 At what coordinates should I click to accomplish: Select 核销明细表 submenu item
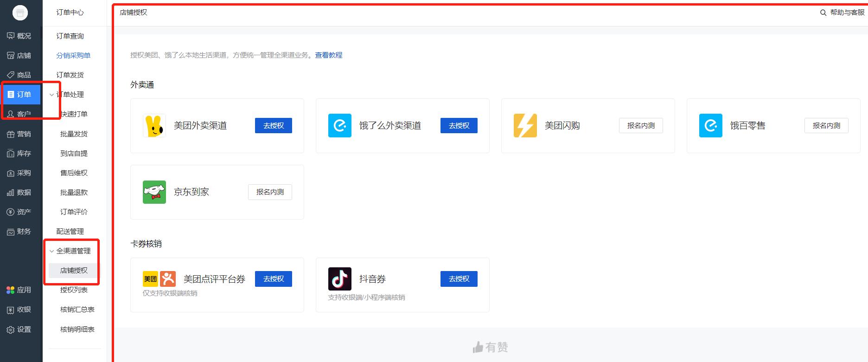[x=77, y=329]
